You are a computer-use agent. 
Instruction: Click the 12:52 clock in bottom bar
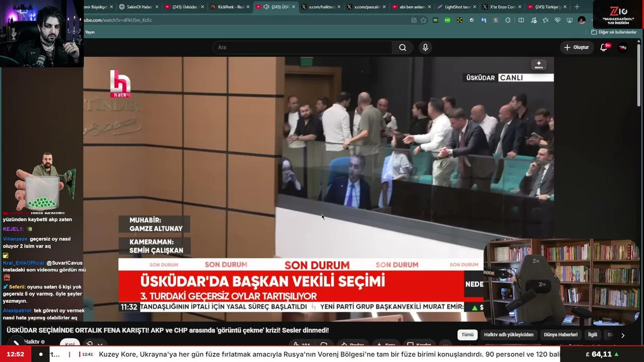pyautogui.click(x=16, y=354)
